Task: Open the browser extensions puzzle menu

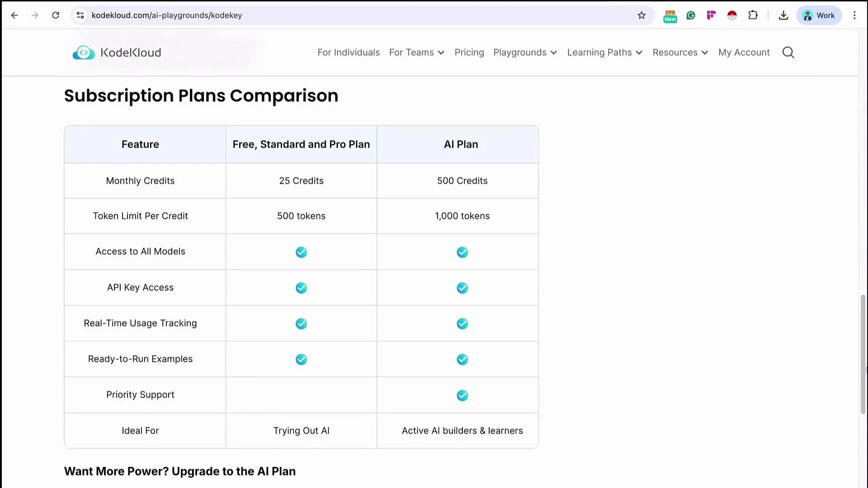Action: [753, 15]
